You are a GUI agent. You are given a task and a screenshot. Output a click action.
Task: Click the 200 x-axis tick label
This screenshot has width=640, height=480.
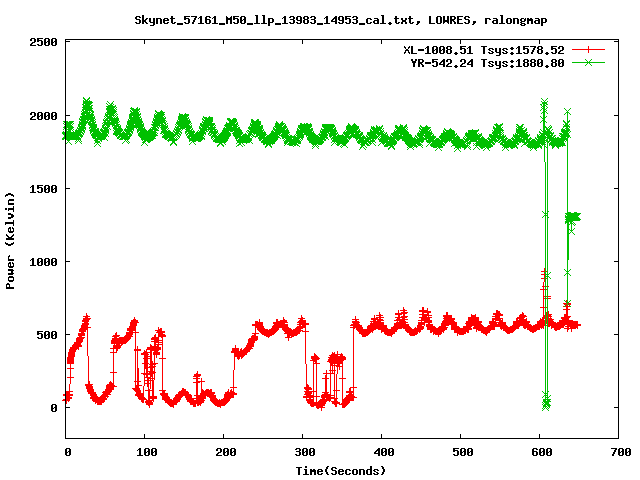(x=226, y=452)
